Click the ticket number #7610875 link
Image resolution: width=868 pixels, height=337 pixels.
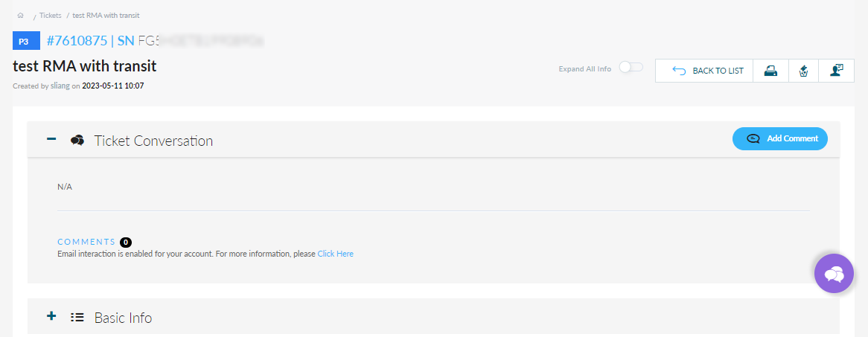77,41
